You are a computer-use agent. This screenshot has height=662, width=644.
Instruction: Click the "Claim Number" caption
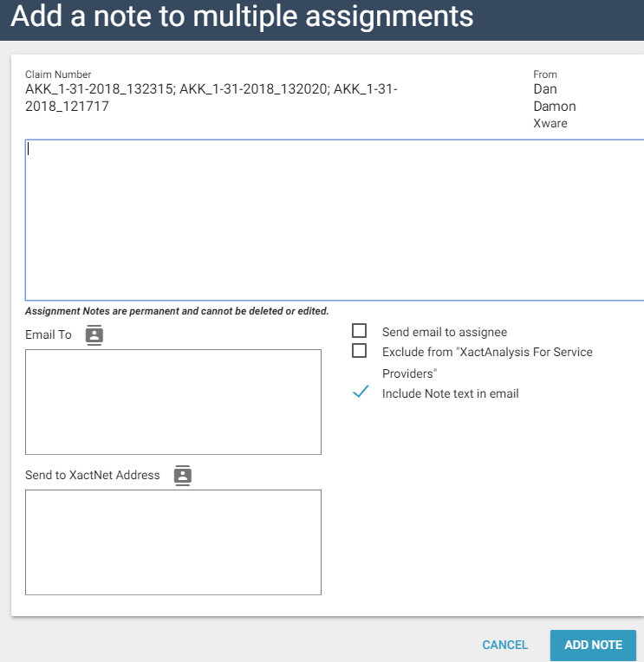[x=58, y=75]
